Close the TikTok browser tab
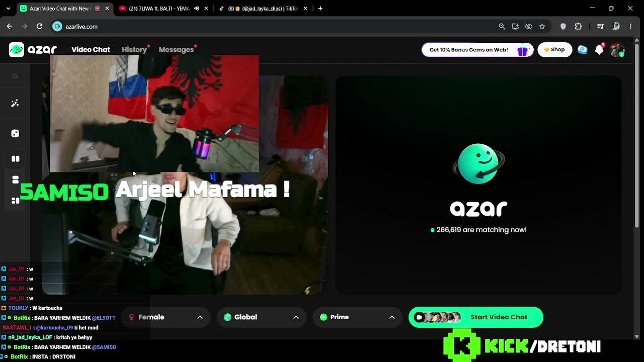 pyautogui.click(x=305, y=9)
